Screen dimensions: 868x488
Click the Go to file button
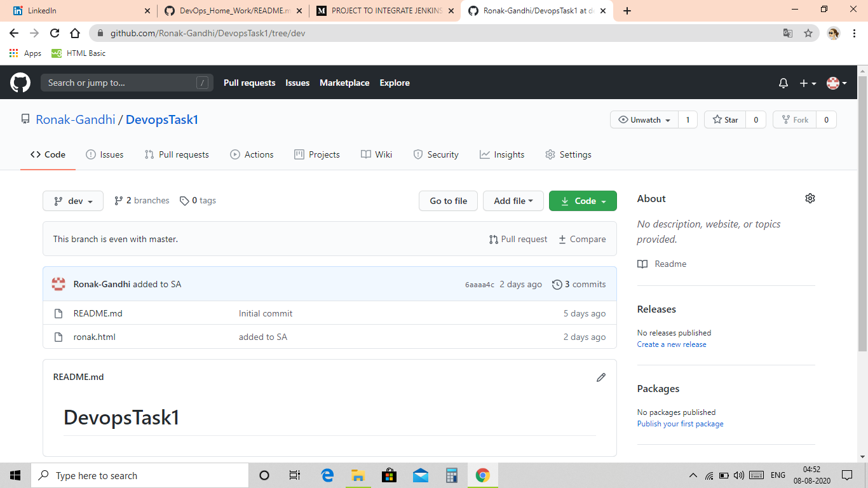(x=448, y=200)
